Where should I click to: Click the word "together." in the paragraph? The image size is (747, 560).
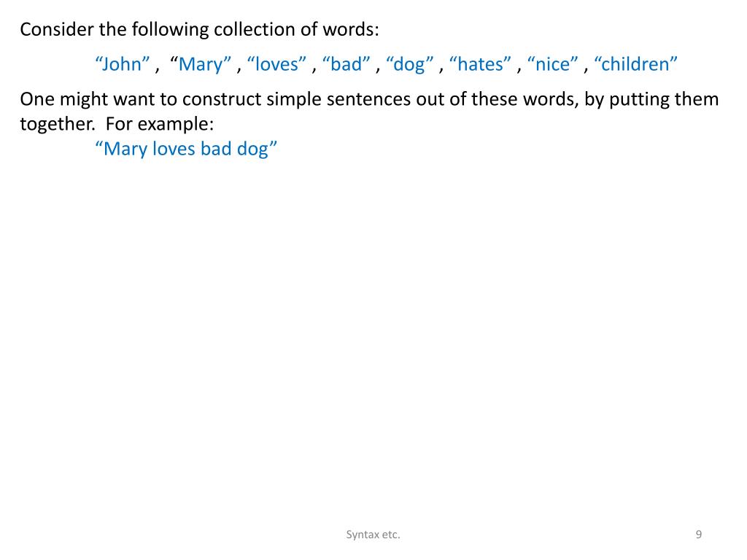[58, 124]
